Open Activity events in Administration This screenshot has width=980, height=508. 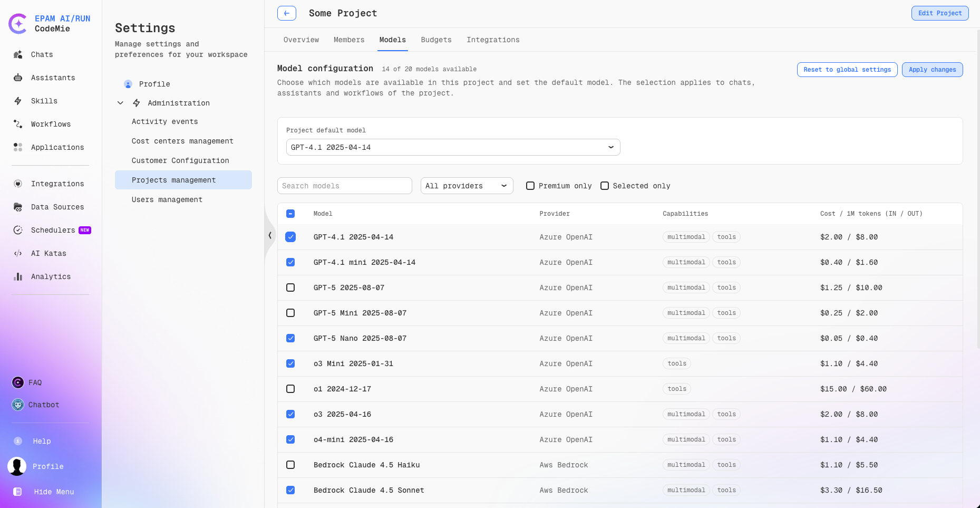(183, 121)
